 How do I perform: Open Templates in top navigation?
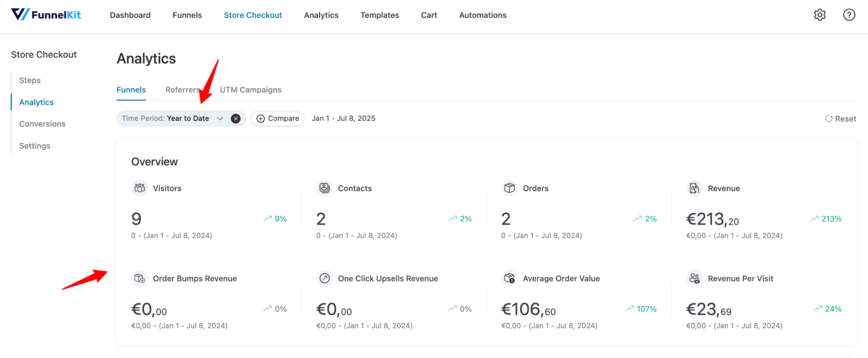380,15
